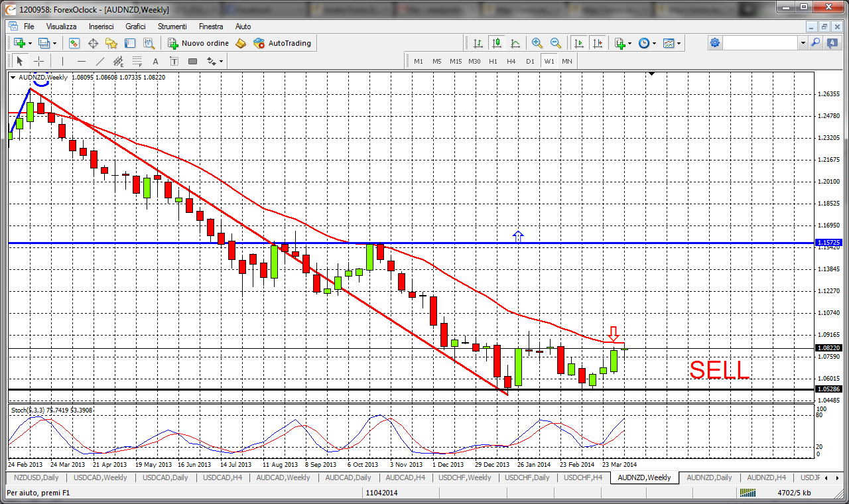
Task: Click the Nuovo ordine button
Action: pyautogui.click(x=198, y=43)
